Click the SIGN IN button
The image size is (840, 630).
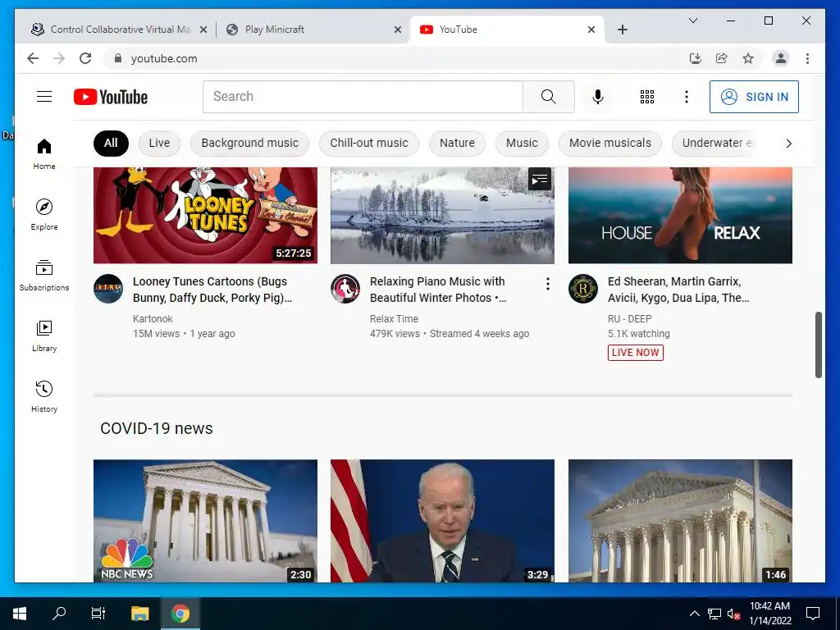coord(755,97)
